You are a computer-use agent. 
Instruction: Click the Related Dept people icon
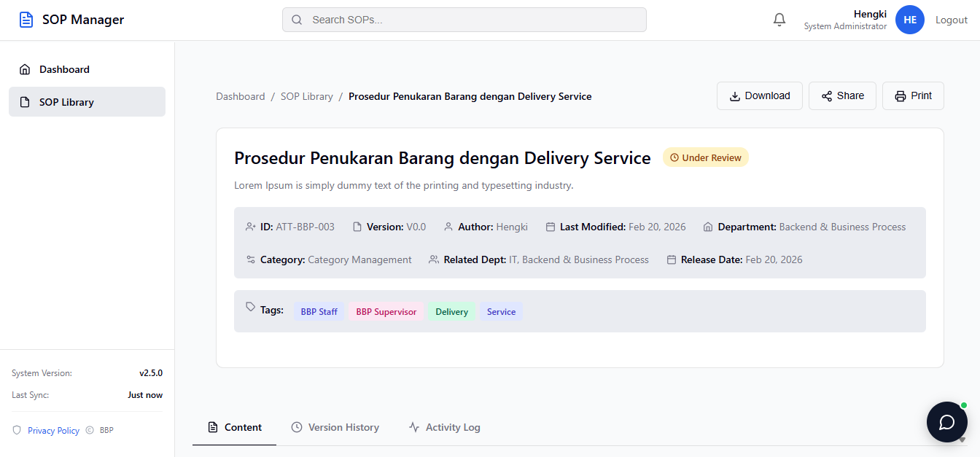click(x=434, y=259)
